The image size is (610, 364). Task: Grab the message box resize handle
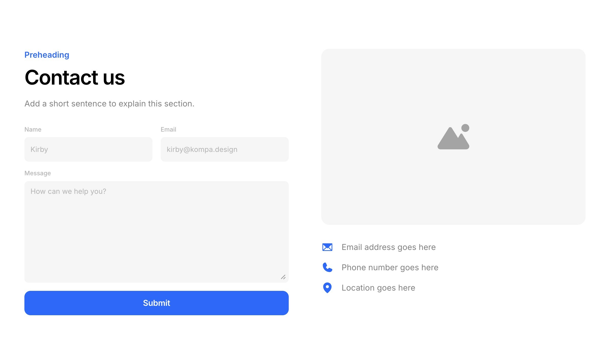[x=283, y=277]
